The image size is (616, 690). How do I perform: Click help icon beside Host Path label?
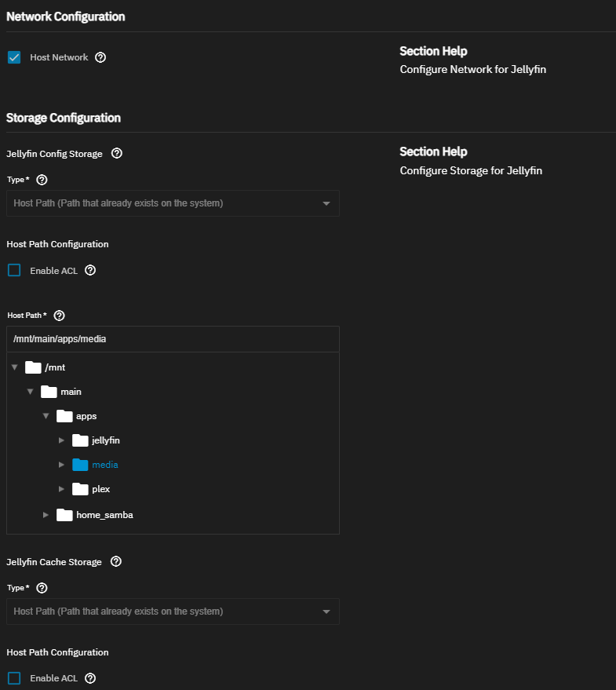click(59, 316)
